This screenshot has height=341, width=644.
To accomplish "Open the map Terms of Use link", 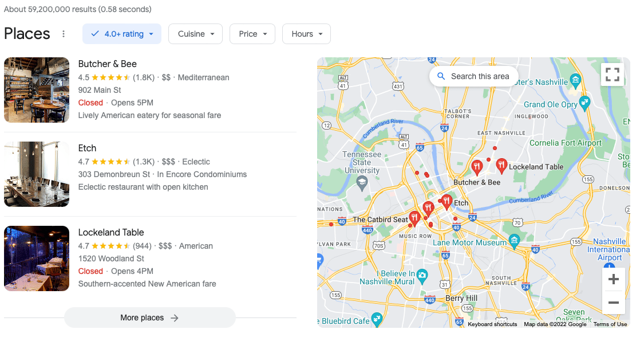I will (610, 324).
